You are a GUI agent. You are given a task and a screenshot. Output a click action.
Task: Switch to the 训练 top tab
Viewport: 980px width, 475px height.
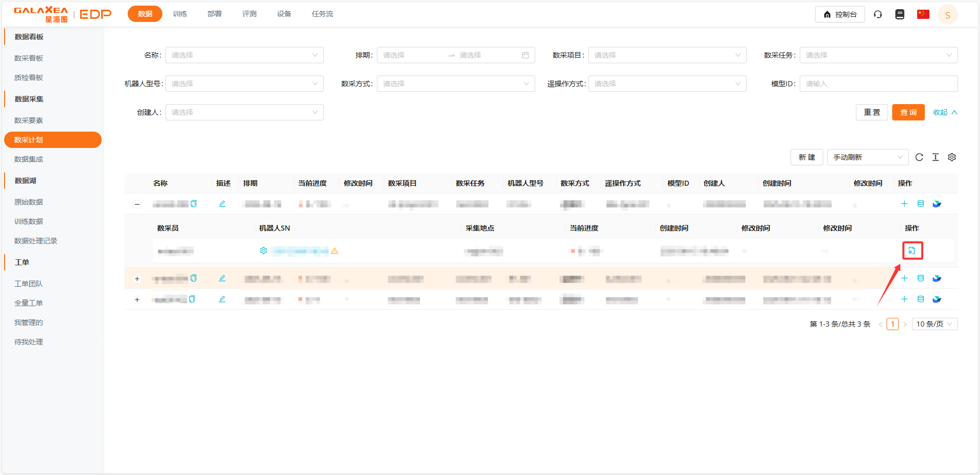[180, 14]
